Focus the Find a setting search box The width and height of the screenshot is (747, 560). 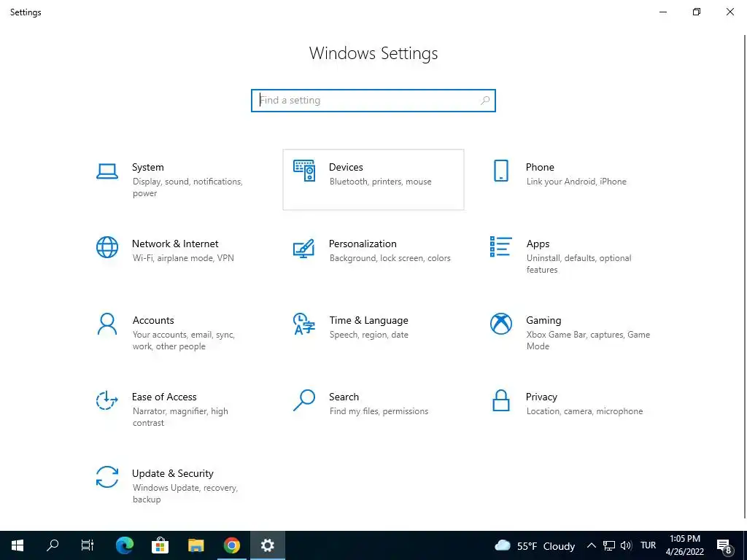pos(373,101)
